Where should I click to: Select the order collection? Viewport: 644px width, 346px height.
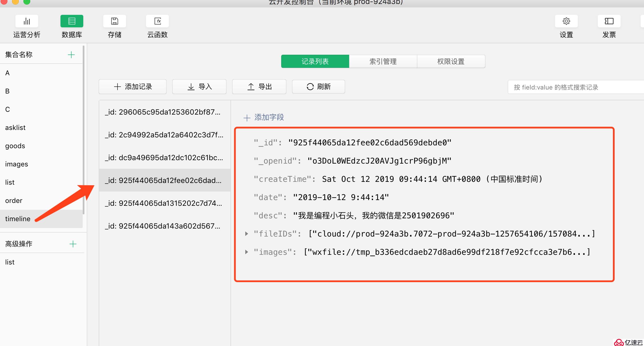(41, 201)
